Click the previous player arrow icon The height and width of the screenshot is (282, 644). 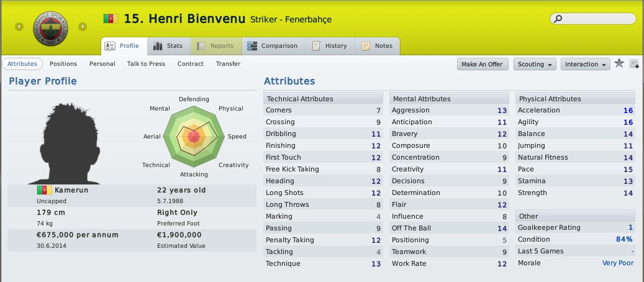19,27
